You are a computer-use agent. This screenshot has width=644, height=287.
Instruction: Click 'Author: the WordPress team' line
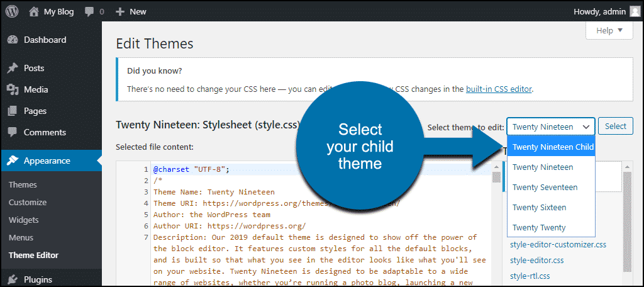212,215
